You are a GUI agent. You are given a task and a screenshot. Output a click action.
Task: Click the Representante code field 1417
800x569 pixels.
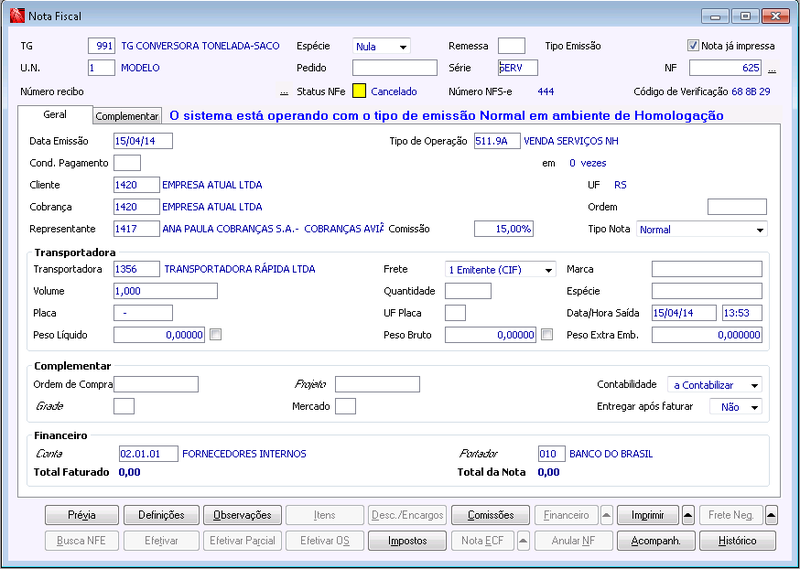click(x=137, y=229)
